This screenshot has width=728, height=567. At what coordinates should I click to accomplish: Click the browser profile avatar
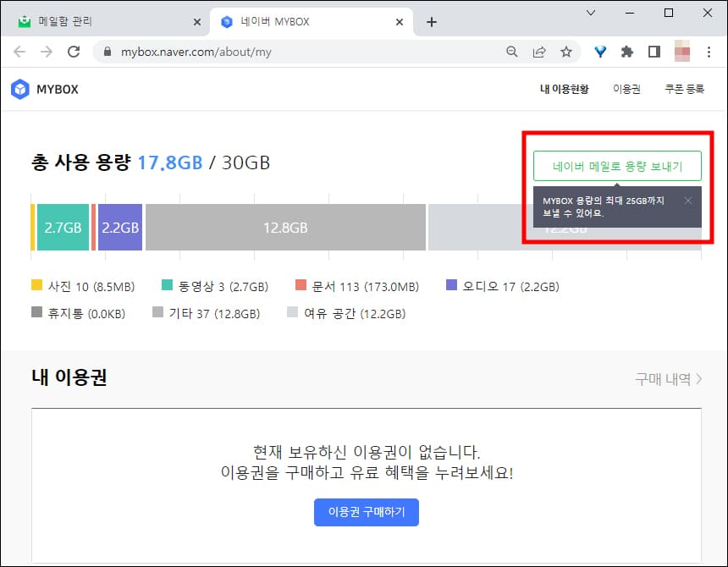tap(682, 52)
